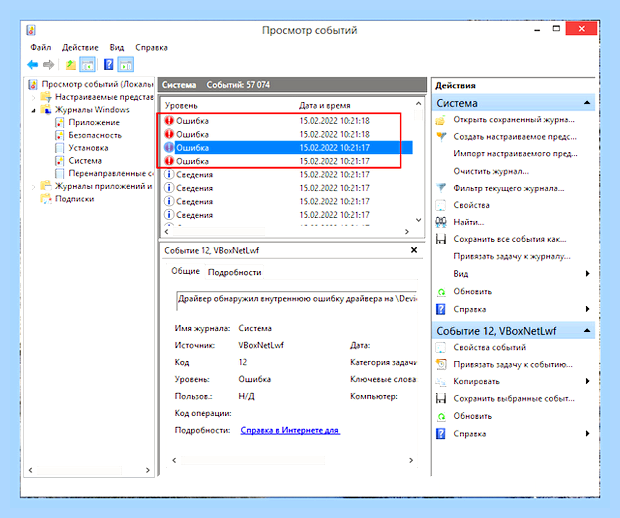The image size is (620, 518).
Task: Open the Вид menu in menu bar
Action: [x=117, y=47]
